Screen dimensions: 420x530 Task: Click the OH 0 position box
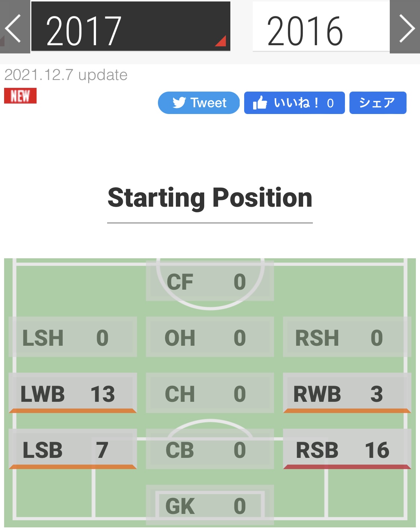210,337
